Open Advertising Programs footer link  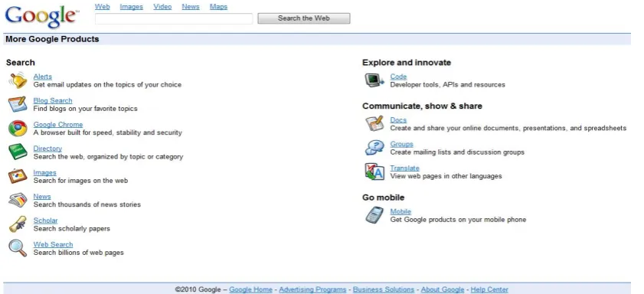pyautogui.click(x=312, y=289)
